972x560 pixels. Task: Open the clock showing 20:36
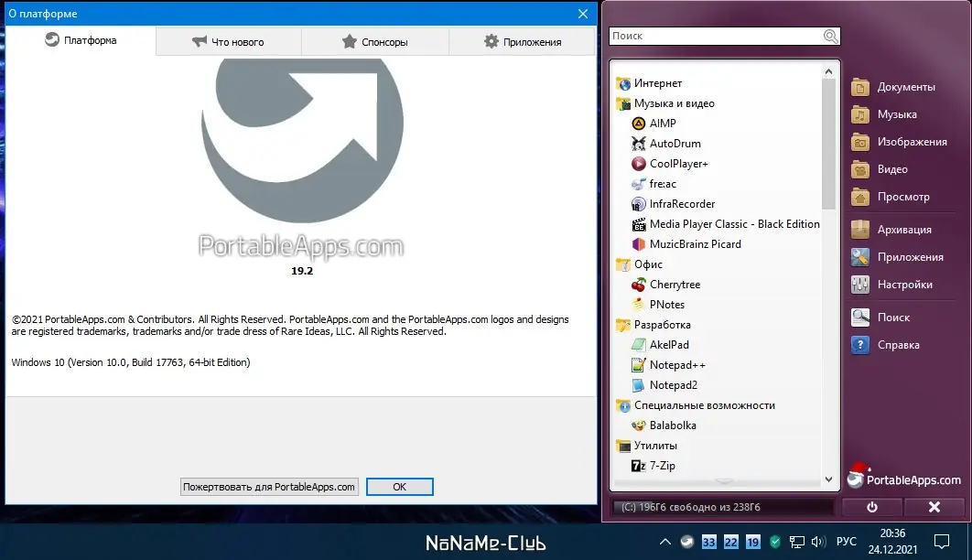pos(892,541)
